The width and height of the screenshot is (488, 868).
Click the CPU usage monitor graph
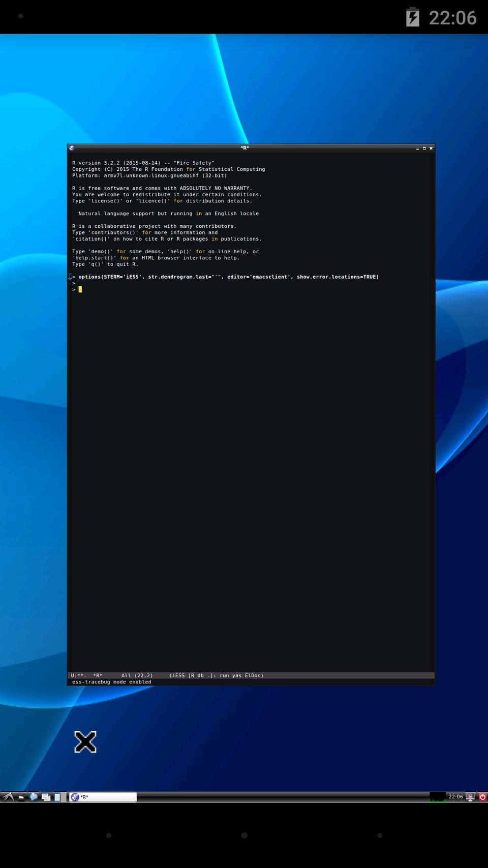[438, 797]
